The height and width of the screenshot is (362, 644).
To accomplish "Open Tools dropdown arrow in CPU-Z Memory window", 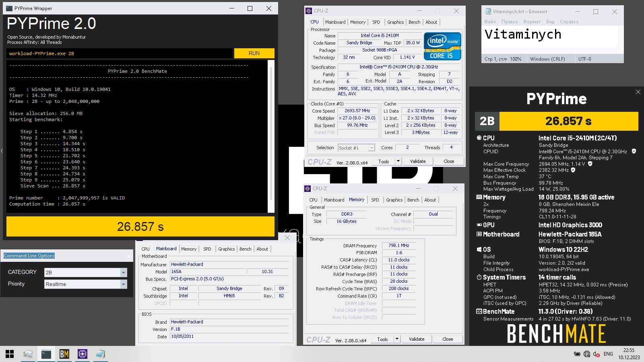I will tap(397, 339).
